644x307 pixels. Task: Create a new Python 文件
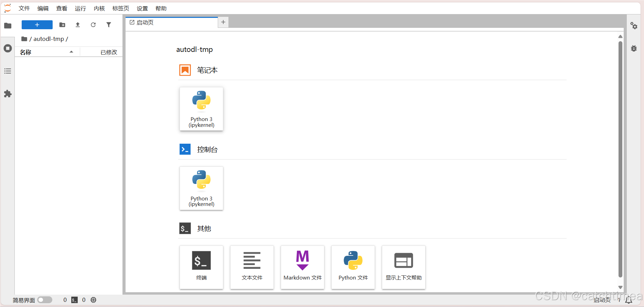coord(353,267)
